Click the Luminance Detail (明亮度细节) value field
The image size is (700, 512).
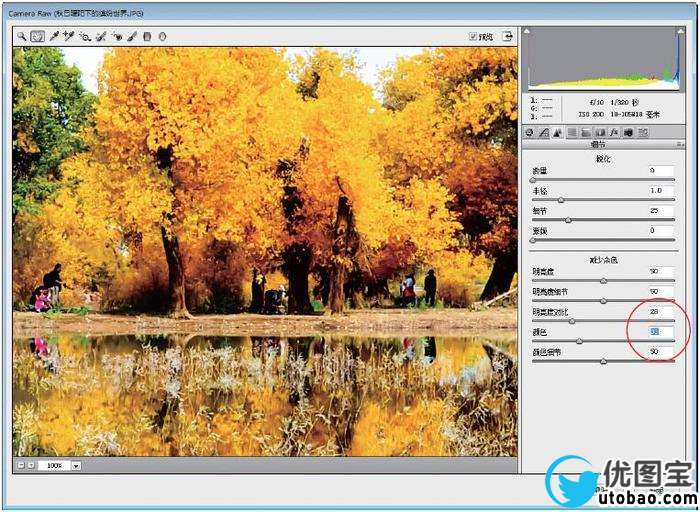pos(661,291)
